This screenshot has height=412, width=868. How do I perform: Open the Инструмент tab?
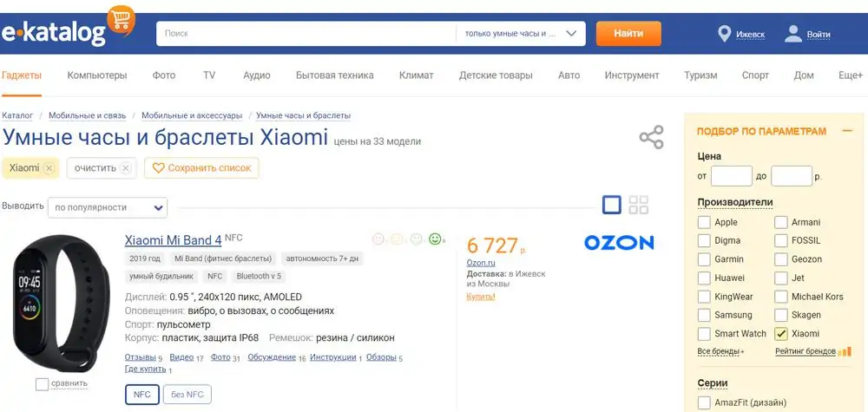point(632,75)
